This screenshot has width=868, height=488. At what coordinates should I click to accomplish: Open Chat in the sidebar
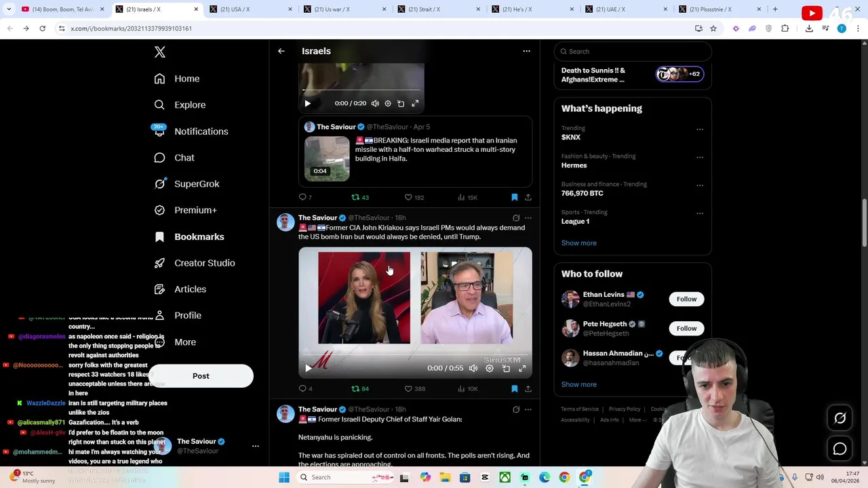pos(174,158)
